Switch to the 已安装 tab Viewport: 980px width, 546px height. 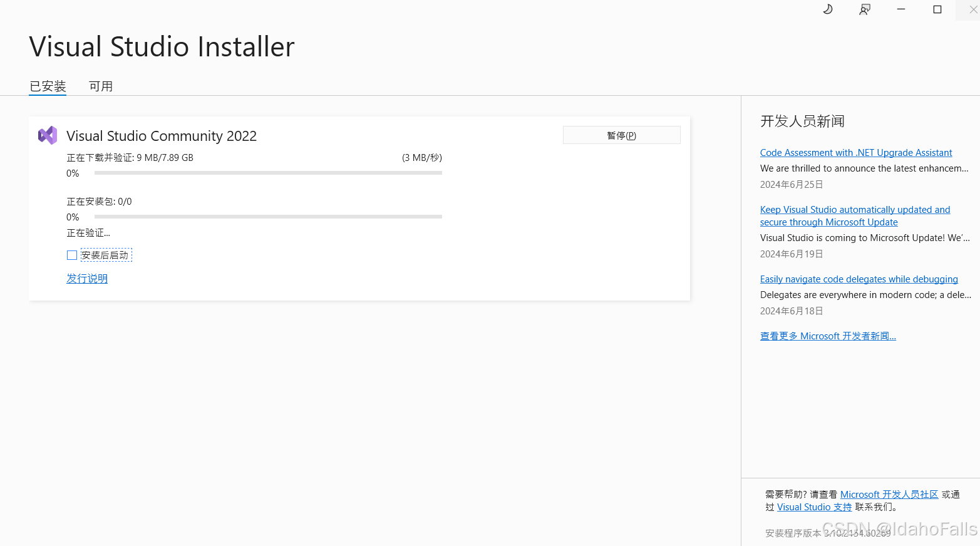tap(48, 86)
